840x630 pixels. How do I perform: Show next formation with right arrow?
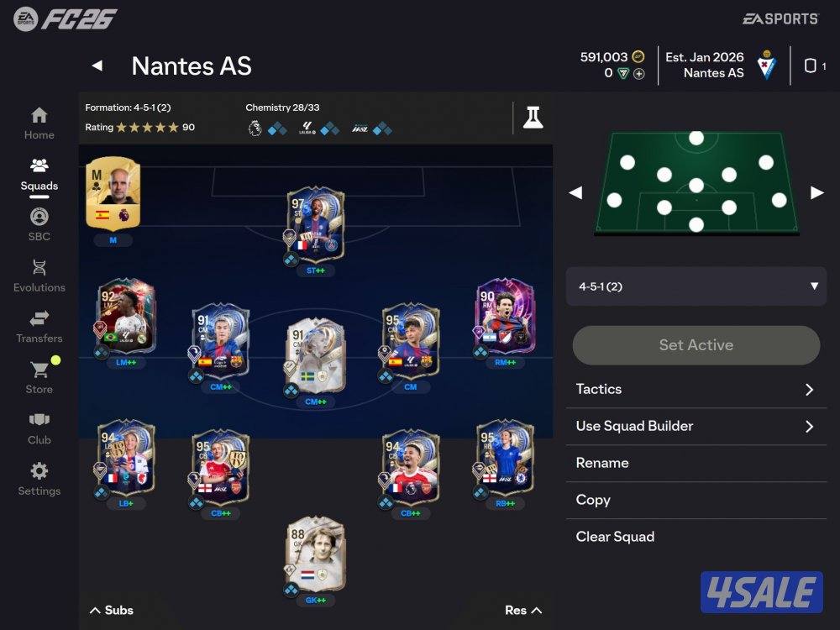[x=817, y=193]
